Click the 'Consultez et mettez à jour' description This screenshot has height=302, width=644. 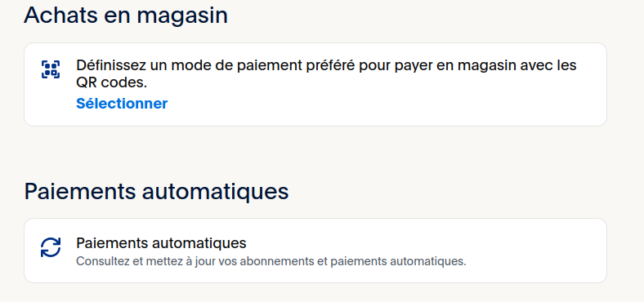click(271, 261)
